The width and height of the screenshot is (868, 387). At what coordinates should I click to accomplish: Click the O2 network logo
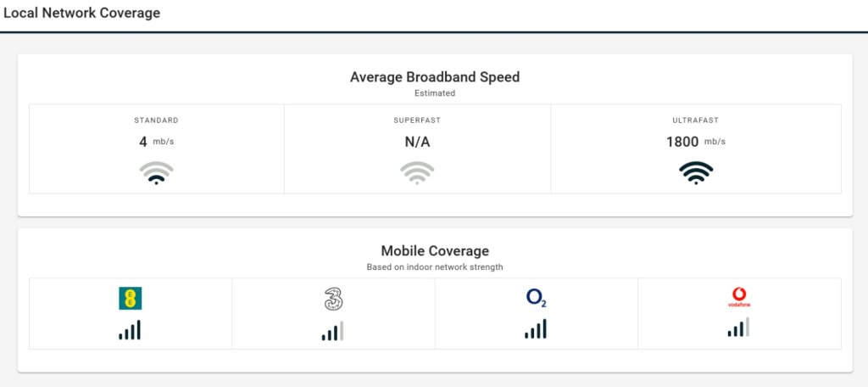coord(536,298)
